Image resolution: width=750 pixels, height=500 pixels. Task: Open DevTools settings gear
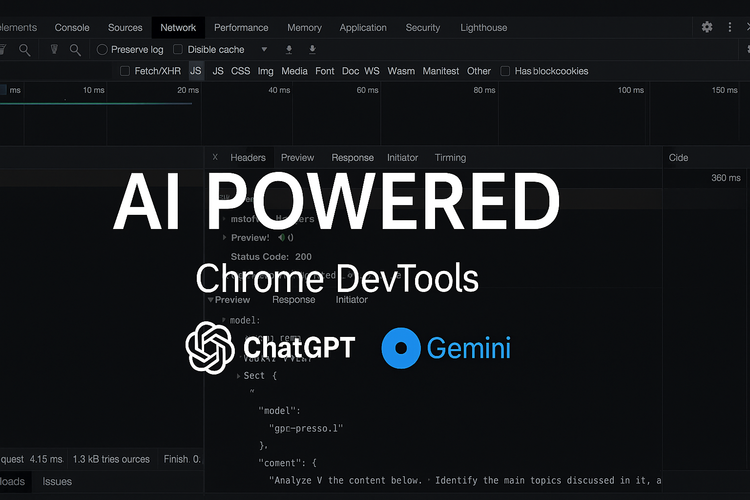point(707,27)
